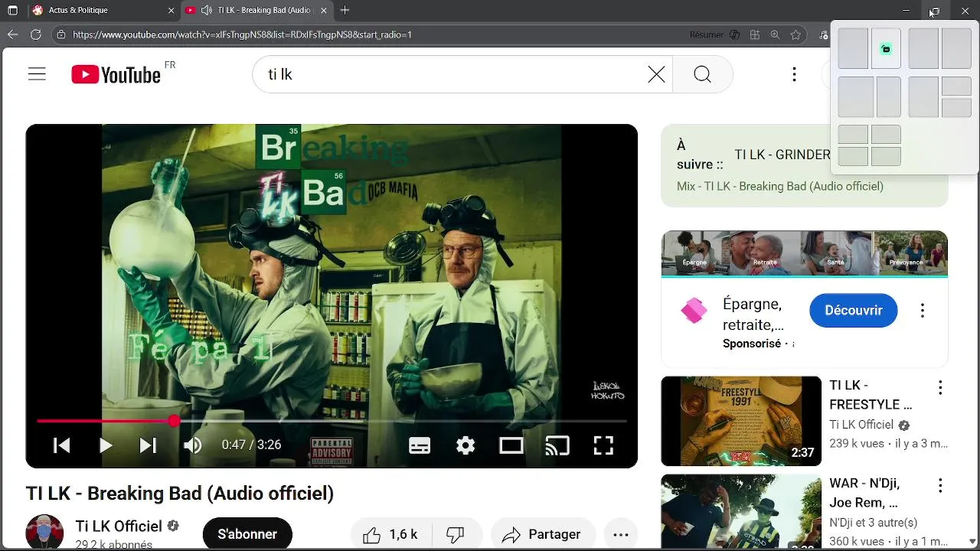This screenshot has height=551, width=980.
Task: Open TI LK - FREESTYLE video title
Action: pos(871,395)
